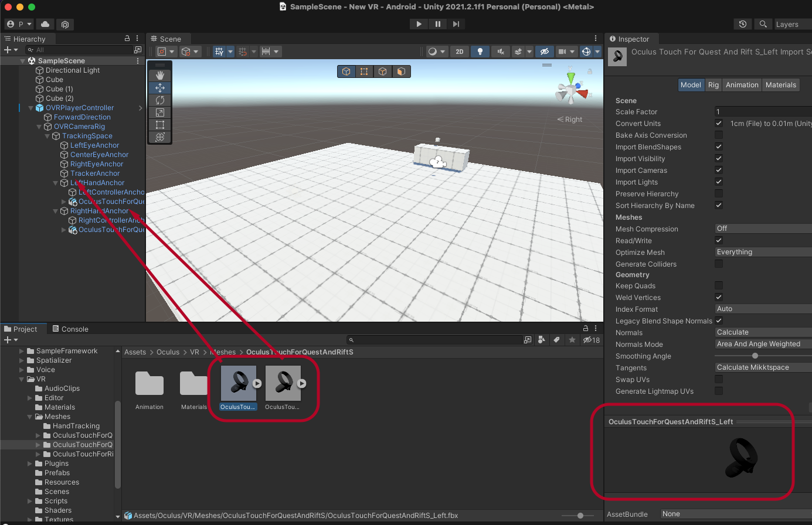Click the Step frame button

[456, 24]
